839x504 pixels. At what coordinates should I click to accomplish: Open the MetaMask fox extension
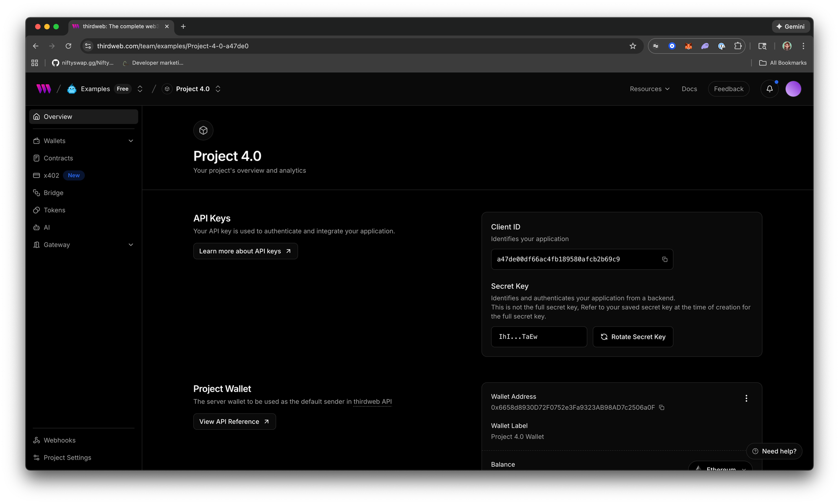click(688, 46)
